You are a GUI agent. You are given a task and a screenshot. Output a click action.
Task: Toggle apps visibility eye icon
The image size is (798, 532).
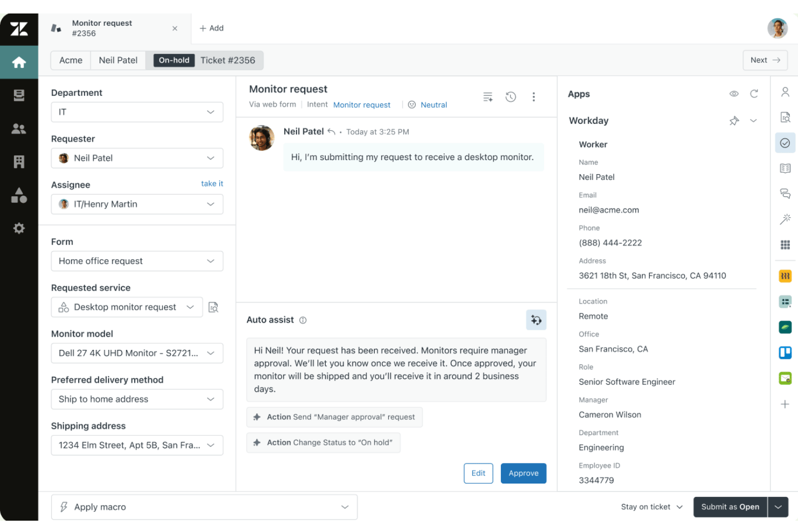coord(734,94)
